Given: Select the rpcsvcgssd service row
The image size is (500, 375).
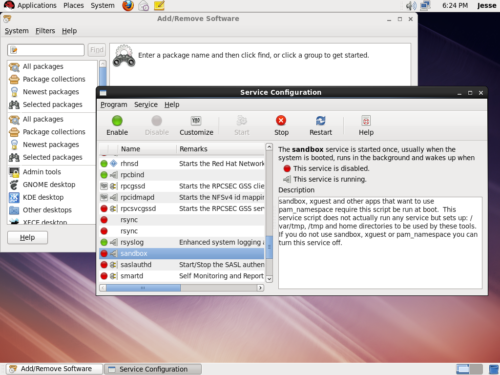Looking at the screenshot, I should pos(182,209).
